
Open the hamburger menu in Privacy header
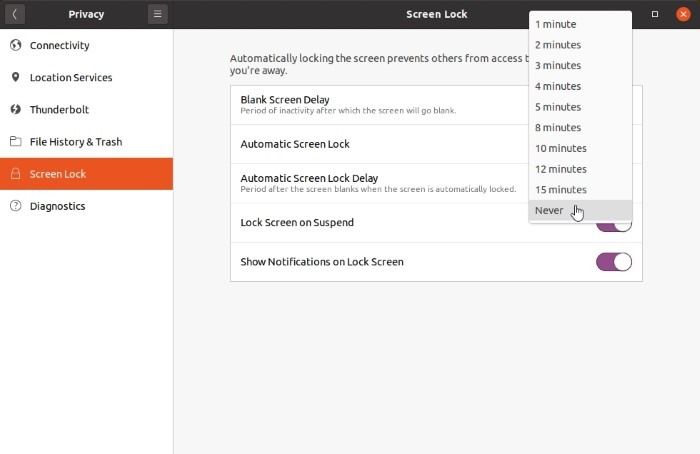158,14
